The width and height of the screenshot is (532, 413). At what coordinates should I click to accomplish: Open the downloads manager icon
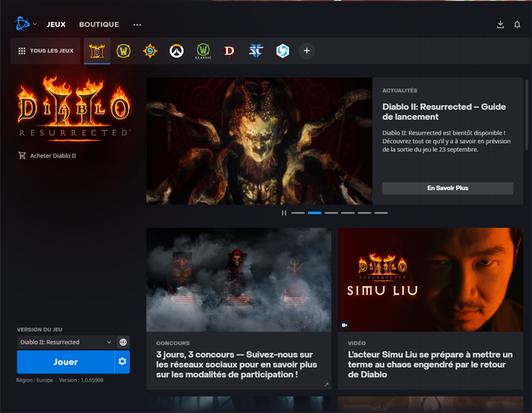point(500,24)
